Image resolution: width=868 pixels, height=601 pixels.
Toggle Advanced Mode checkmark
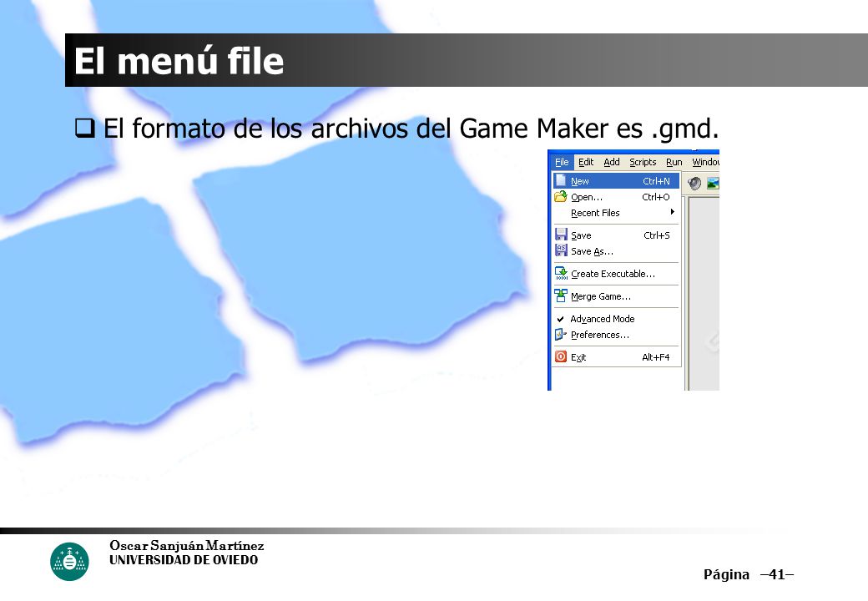click(x=560, y=319)
